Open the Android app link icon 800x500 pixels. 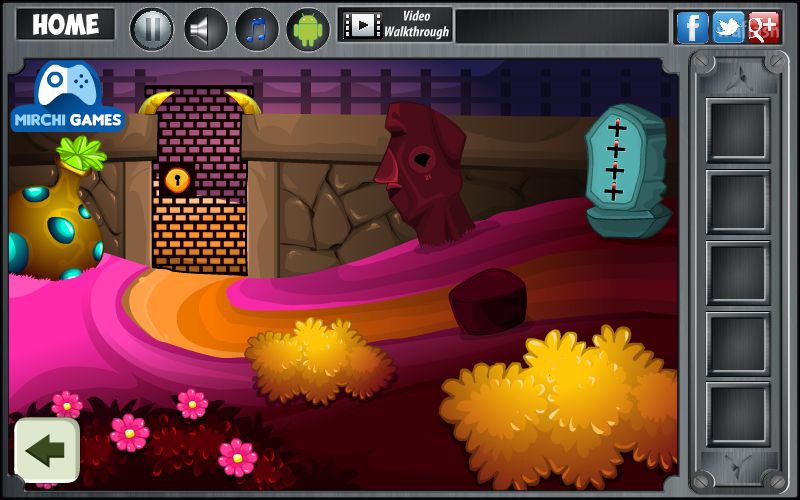point(308,29)
